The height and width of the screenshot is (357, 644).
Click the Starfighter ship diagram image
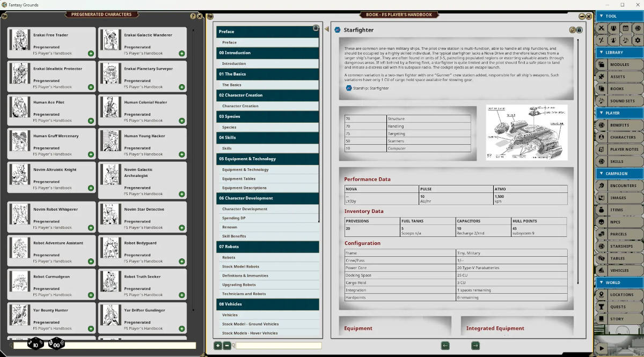click(526, 132)
